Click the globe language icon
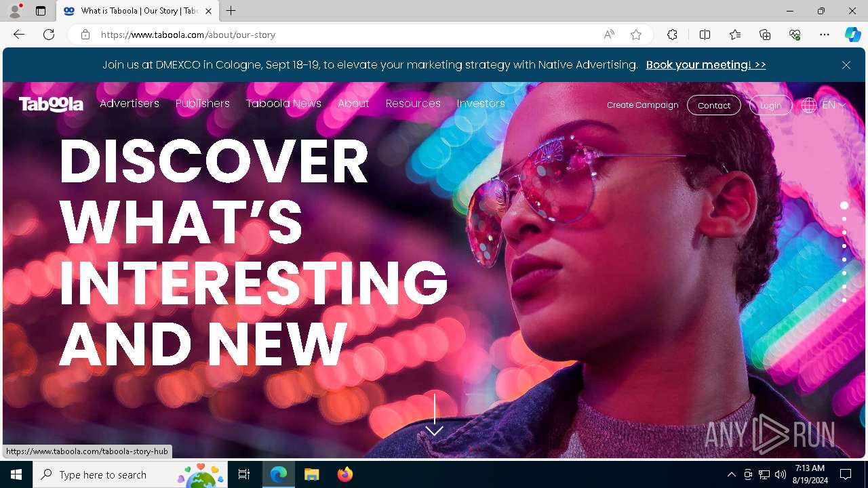Viewport: 868px width, 488px height. click(809, 105)
